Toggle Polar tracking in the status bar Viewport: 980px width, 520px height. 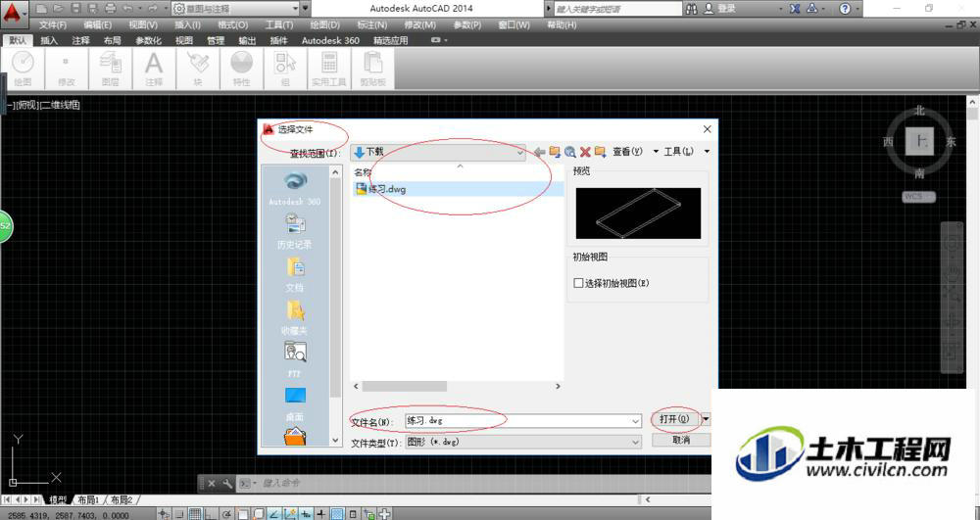point(226,514)
